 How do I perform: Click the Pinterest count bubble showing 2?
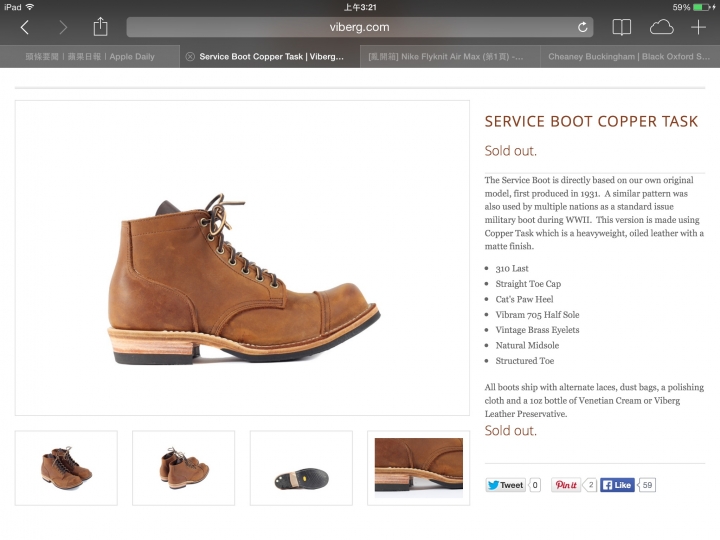click(590, 485)
